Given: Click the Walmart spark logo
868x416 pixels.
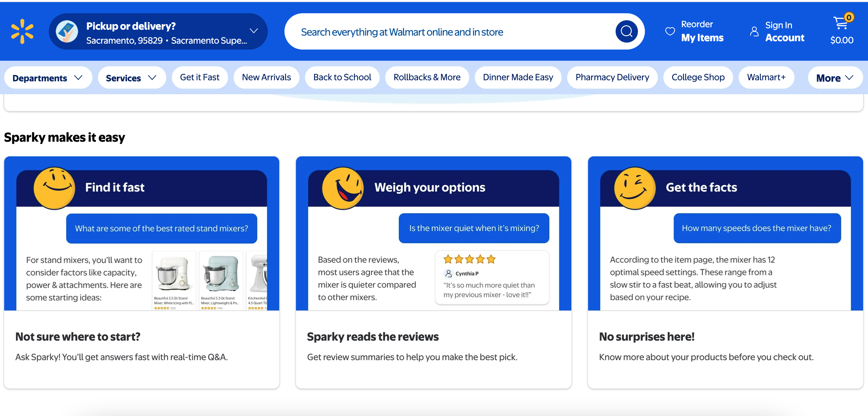Looking at the screenshot, I should click(x=22, y=31).
